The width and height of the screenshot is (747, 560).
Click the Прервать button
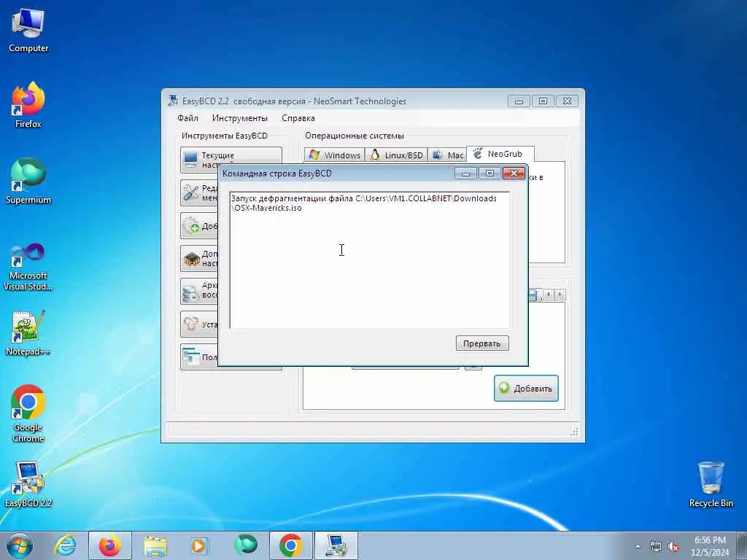tap(482, 343)
